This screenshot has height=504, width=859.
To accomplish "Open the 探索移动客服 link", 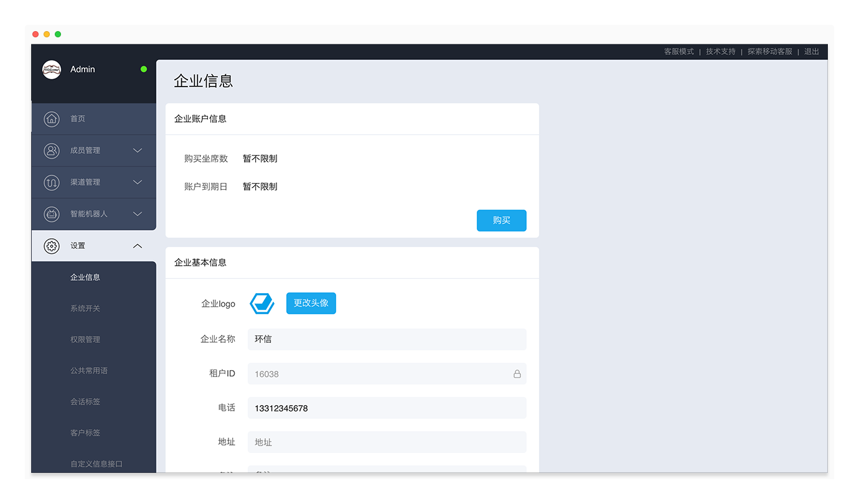I will click(770, 52).
